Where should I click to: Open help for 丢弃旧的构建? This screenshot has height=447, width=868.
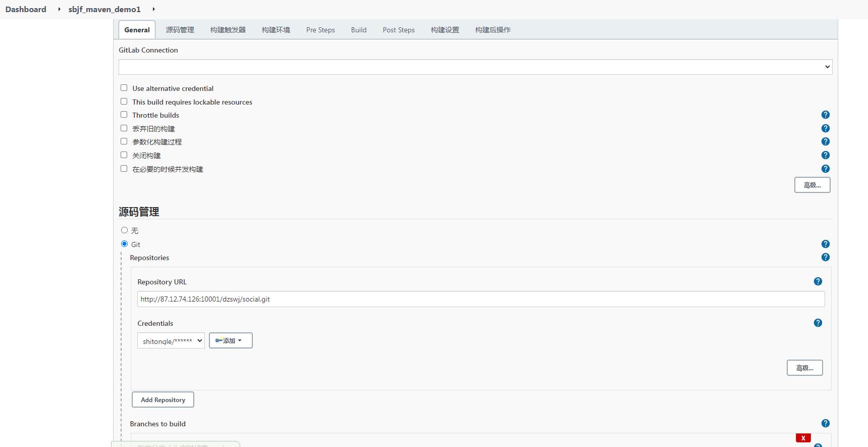(x=826, y=128)
